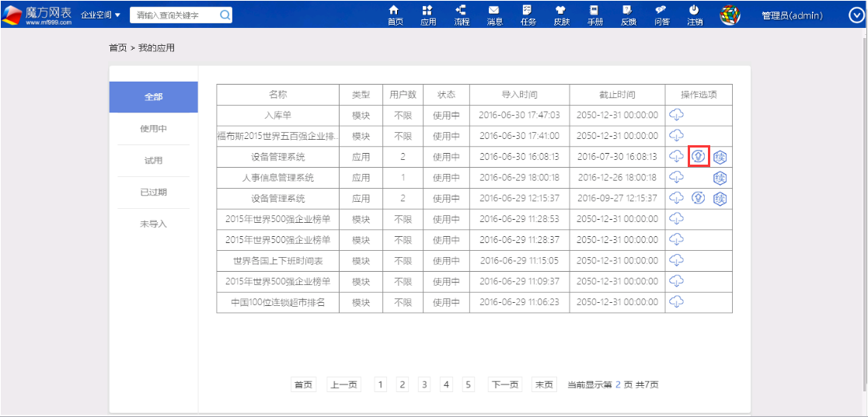The width and height of the screenshot is (868, 417).
Task: Switch to the 试用 sidebar tab
Action: [x=153, y=161]
